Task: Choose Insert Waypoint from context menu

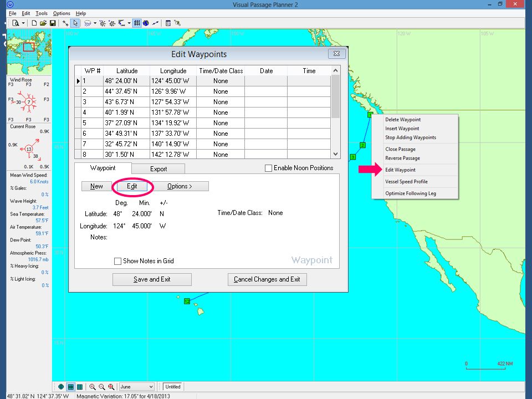Action: click(402, 128)
